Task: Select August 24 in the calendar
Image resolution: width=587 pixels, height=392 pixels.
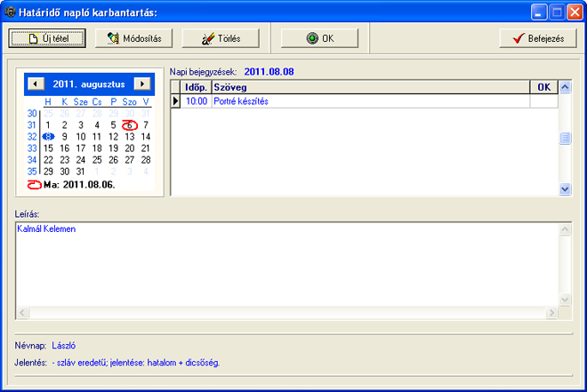Action: pos(80,160)
